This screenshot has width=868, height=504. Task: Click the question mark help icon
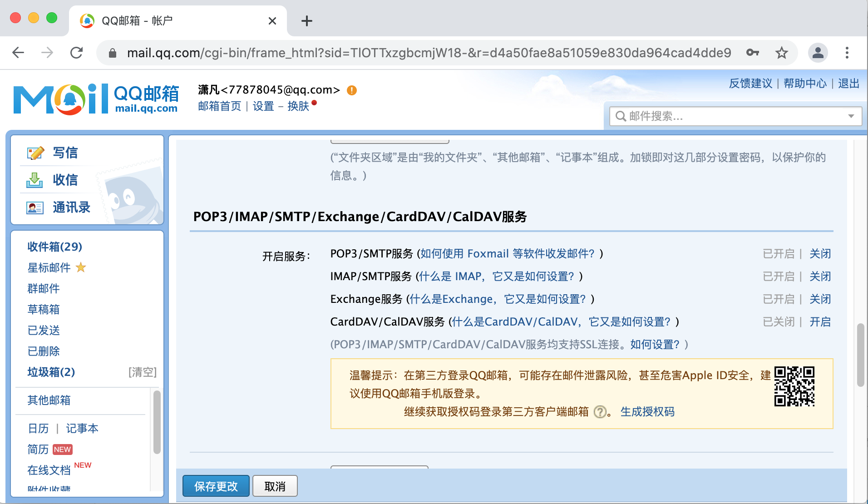pyautogui.click(x=600, y=412)
